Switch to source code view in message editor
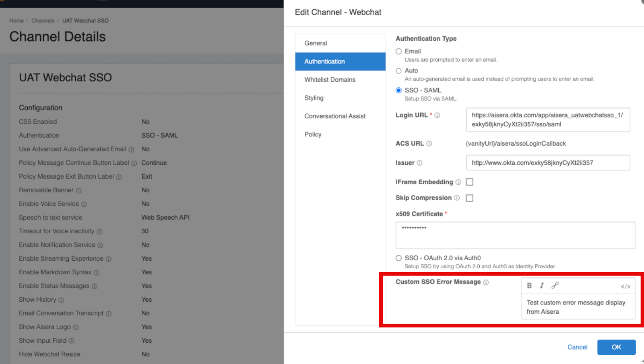The height and width of the screenshot is (364, 644). [625, 286]
